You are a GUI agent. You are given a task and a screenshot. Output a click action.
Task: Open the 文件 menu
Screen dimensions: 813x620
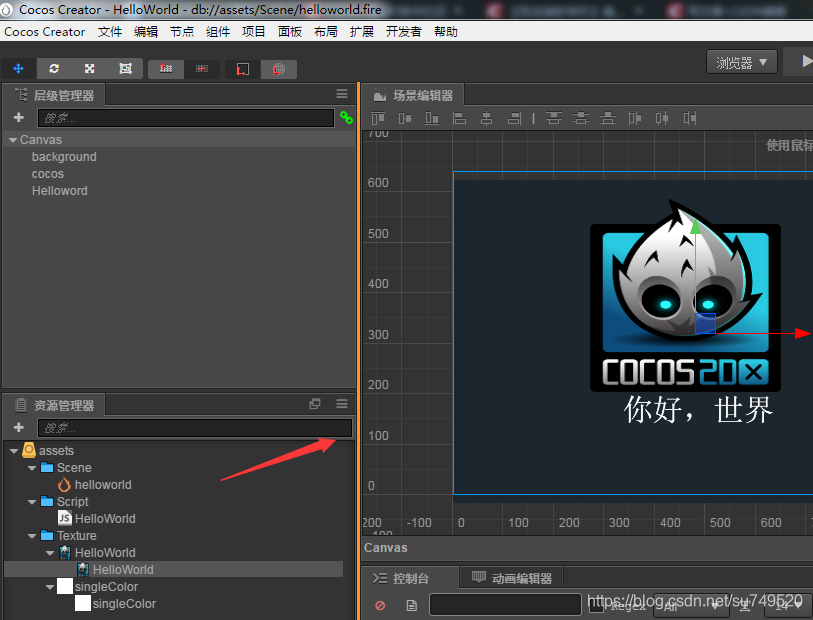coord(110,32)
